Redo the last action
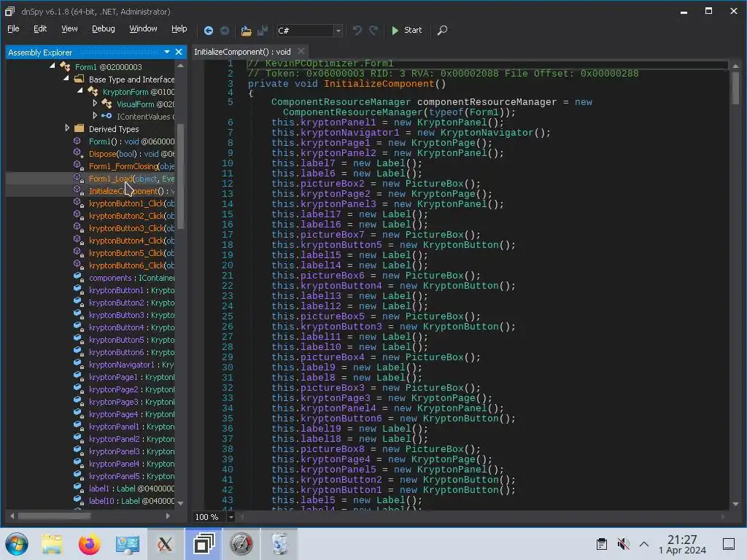 [x=374, y=31]
